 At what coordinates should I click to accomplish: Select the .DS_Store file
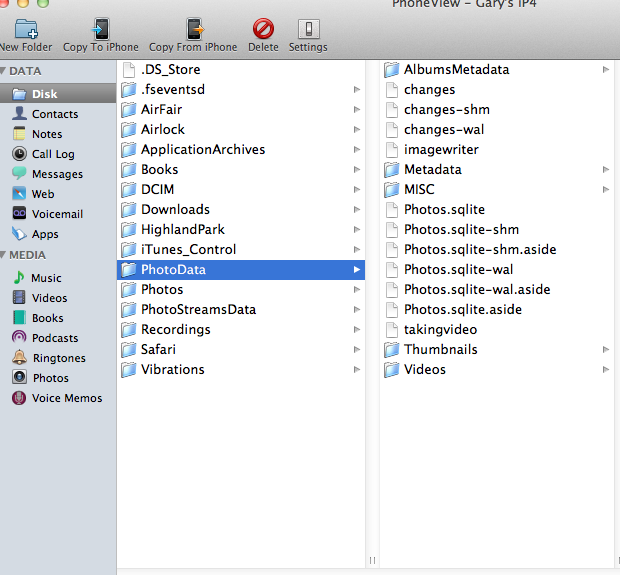pyautogui.click(x=241, y=70)
